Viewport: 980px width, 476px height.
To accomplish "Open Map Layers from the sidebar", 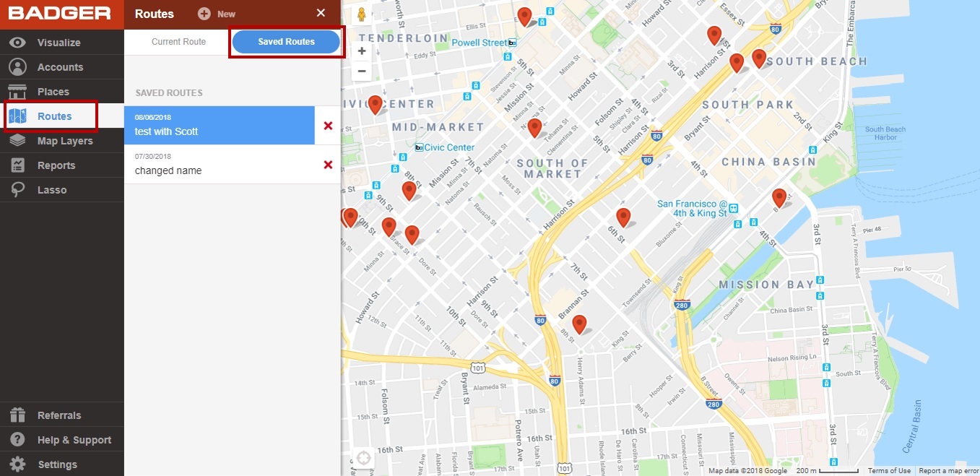I will tap(62, 141).
